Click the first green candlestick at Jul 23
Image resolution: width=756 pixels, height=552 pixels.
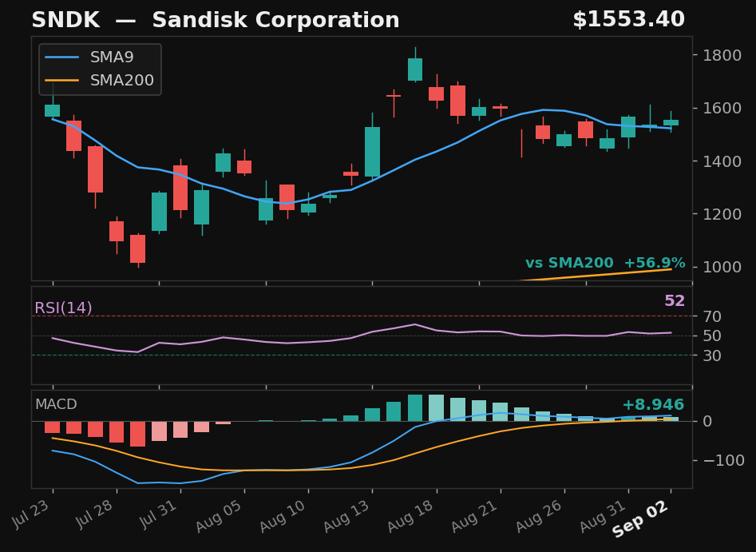coord(53,110)
